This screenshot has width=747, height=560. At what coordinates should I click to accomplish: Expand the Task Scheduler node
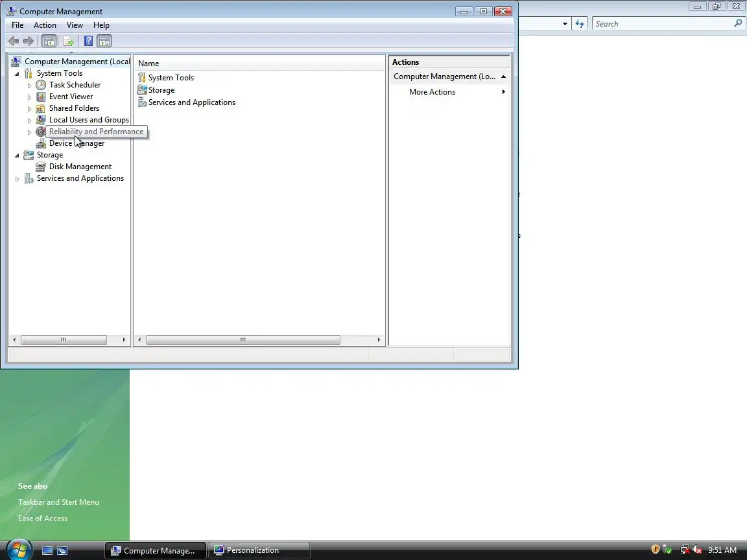pyautogui.click(x=29, y=86)
